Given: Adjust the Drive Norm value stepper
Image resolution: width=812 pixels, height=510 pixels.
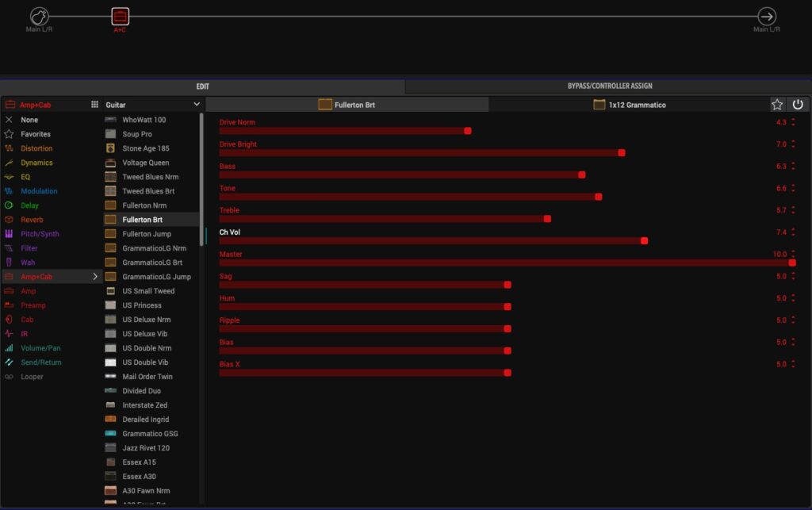Looking at the screenshot, I should (x=793, y=122).
